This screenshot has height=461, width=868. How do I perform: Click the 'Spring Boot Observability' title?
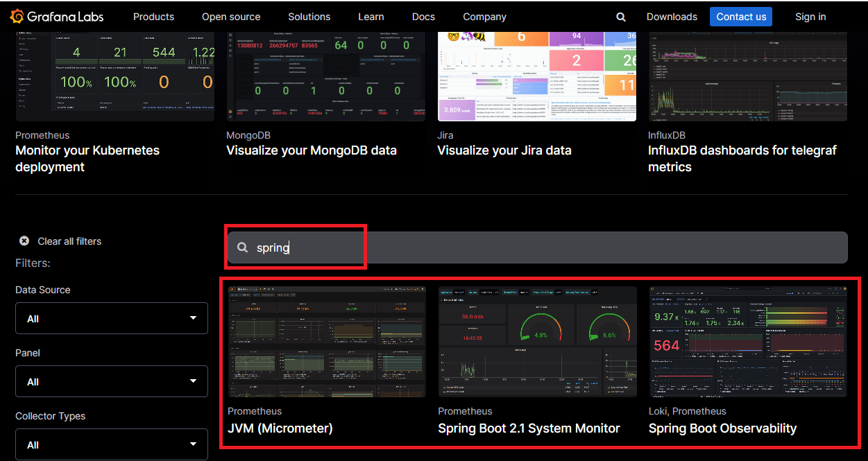click(x=722, y=428)
